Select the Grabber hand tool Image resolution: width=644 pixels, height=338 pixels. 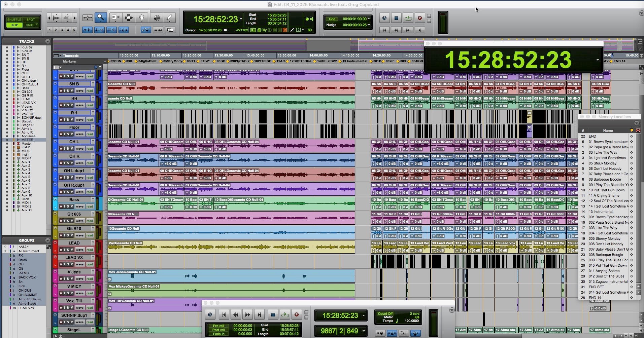tap(142, 18)
